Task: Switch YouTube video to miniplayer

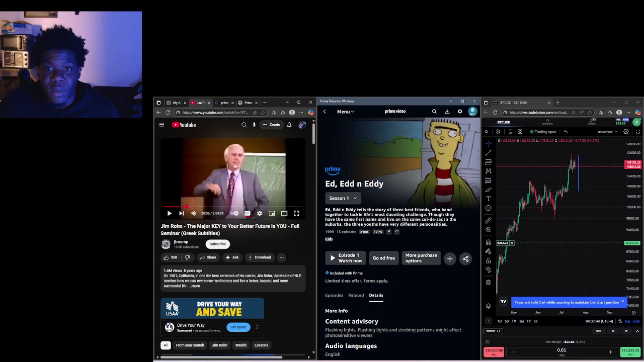Action: pos(272,213)
